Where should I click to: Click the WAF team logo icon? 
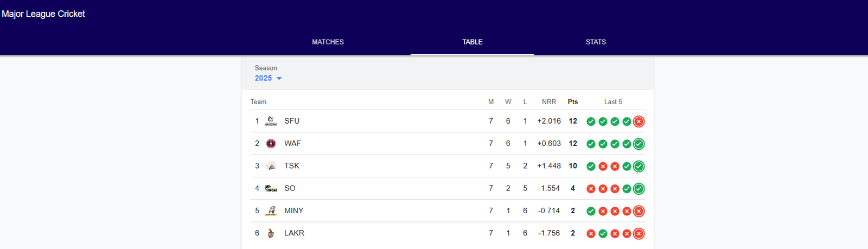tap(271, 144)
